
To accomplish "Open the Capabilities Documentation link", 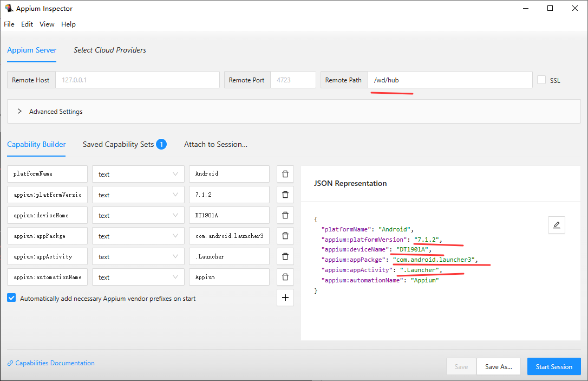I will [51, 363].
